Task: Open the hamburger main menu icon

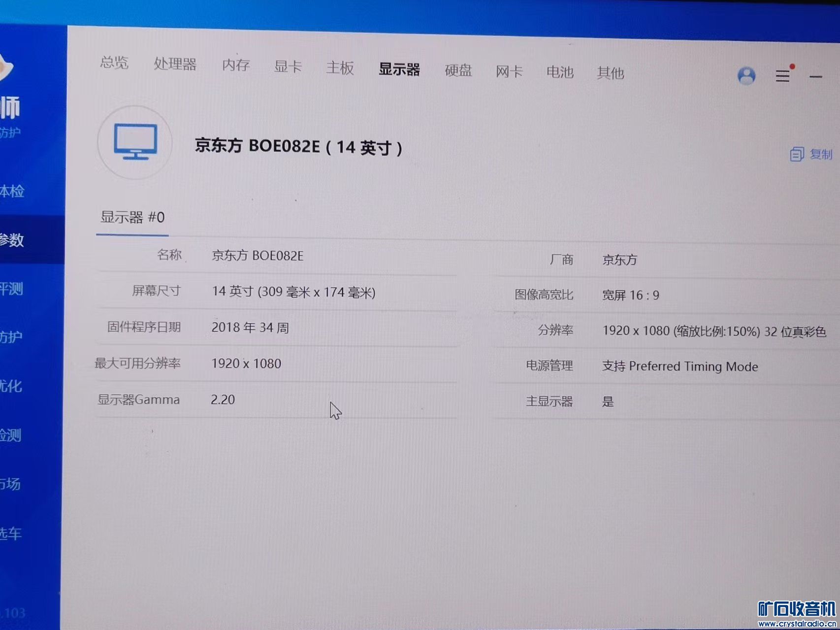Action: tap(783, 76)
